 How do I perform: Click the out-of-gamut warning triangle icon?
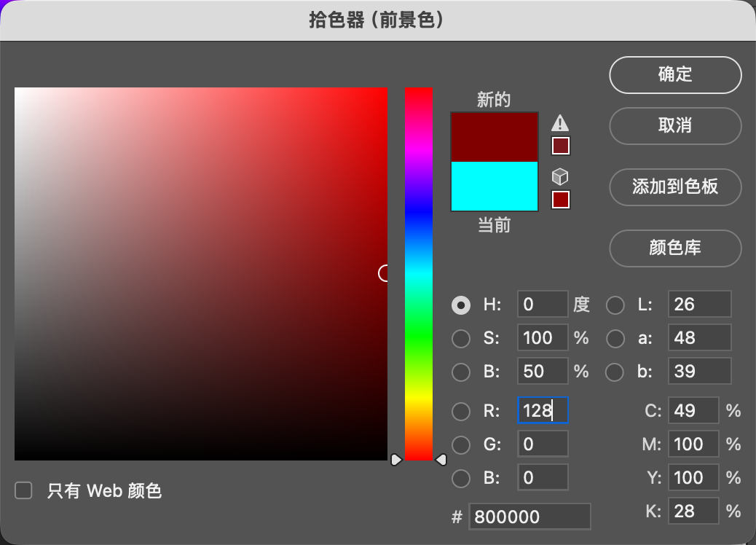(x=559, y=122)
